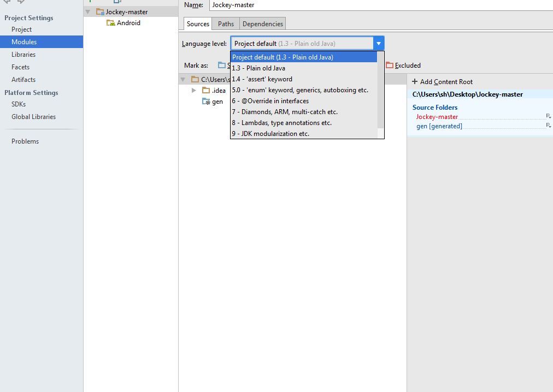Collapse the content root directory node

[x=183, y=79]
